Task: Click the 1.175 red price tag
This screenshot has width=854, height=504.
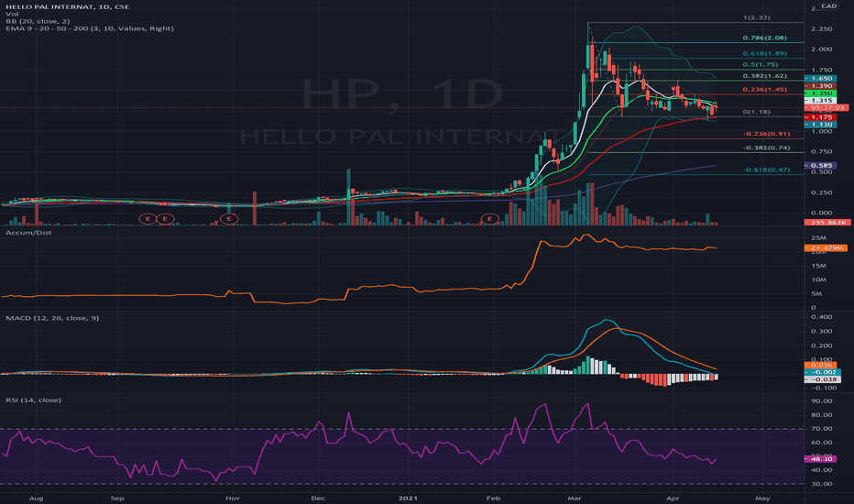Action: (x=820, y=117)
